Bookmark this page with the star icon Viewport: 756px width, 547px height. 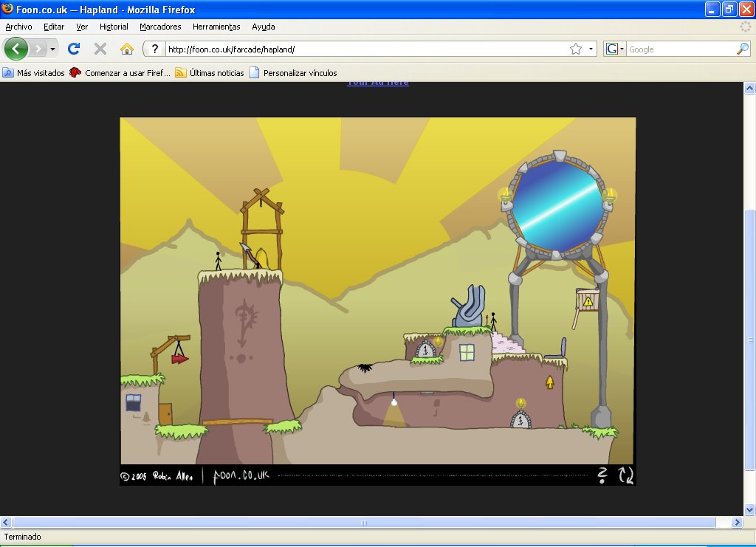tap(576, 49)
